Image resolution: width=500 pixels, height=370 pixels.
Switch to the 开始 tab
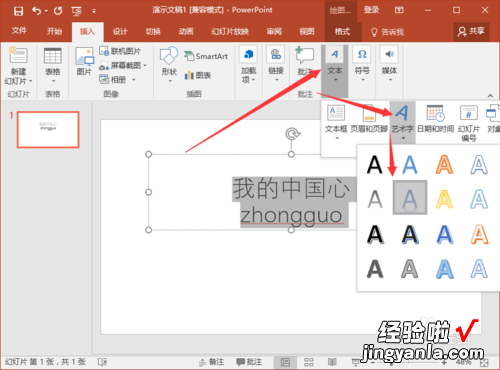(54, 32)
